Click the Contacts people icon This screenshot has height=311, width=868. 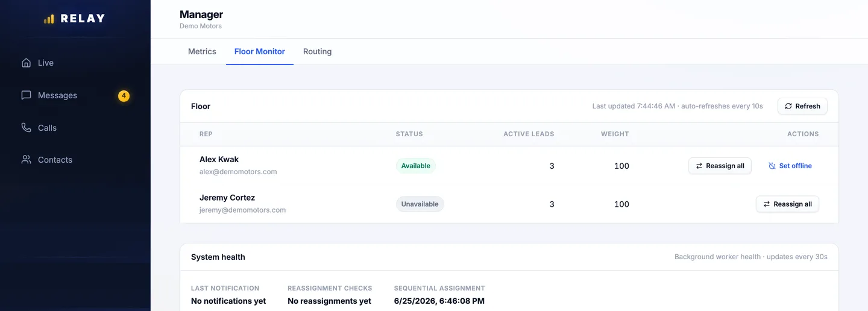(26, 160)
